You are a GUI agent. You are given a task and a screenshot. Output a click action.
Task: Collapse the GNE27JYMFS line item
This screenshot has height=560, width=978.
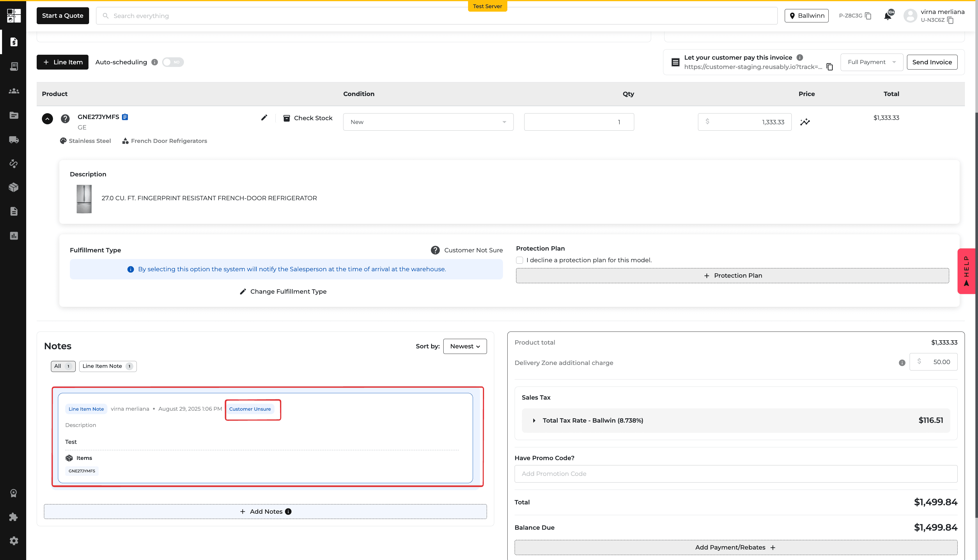(47, 118)
